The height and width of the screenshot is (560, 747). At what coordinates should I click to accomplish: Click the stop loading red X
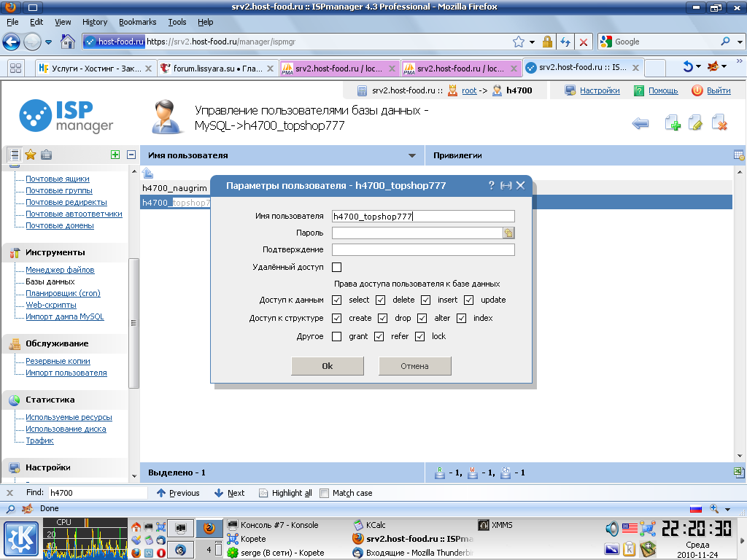pyautogui.click(x=583, y=42)
